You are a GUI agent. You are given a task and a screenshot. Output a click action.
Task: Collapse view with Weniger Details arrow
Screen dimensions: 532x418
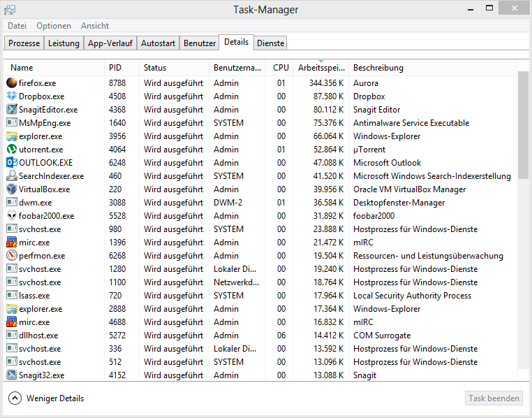pos(15,398)
